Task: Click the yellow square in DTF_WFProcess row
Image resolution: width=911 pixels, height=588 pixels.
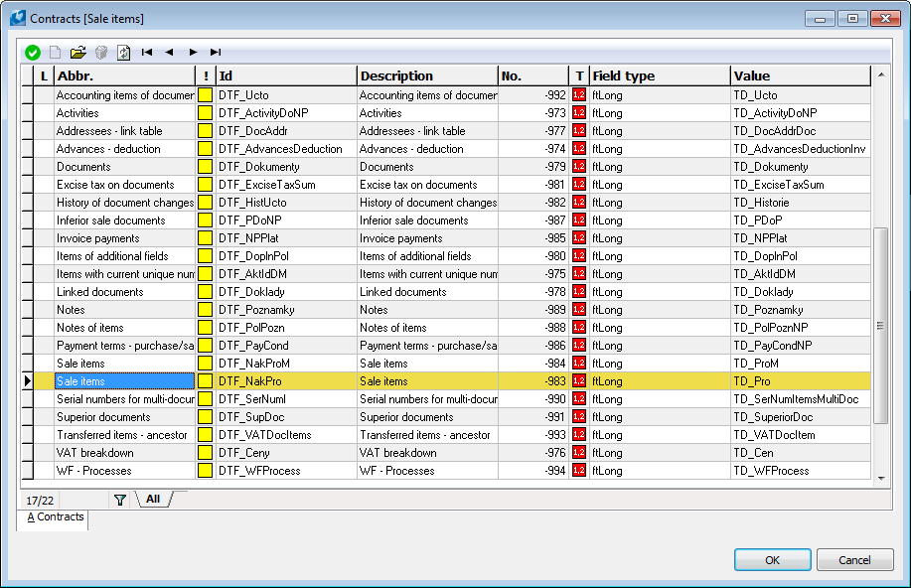Action: click(x=205, y=471)
